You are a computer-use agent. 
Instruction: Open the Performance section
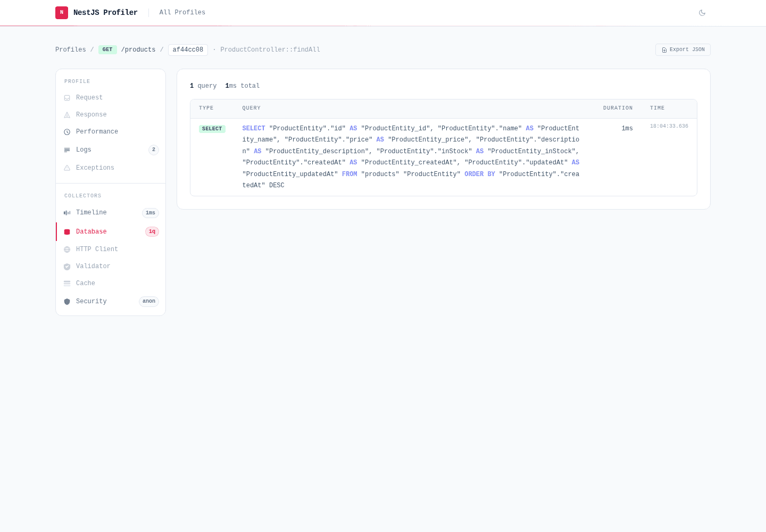pos(111,131)
